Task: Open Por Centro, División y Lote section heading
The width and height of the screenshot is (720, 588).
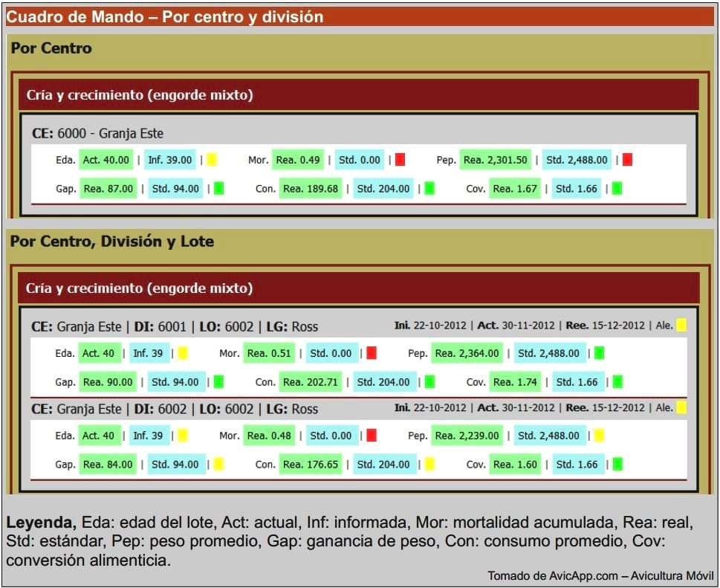Action: click(x=111, y=242)
